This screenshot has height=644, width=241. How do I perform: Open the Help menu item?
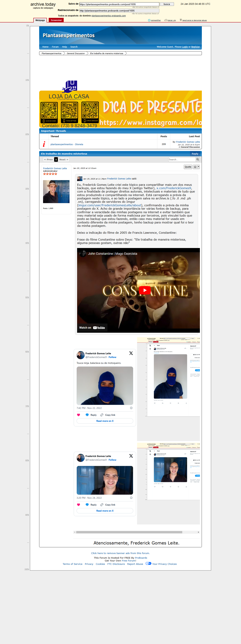(x=64, y=47)
